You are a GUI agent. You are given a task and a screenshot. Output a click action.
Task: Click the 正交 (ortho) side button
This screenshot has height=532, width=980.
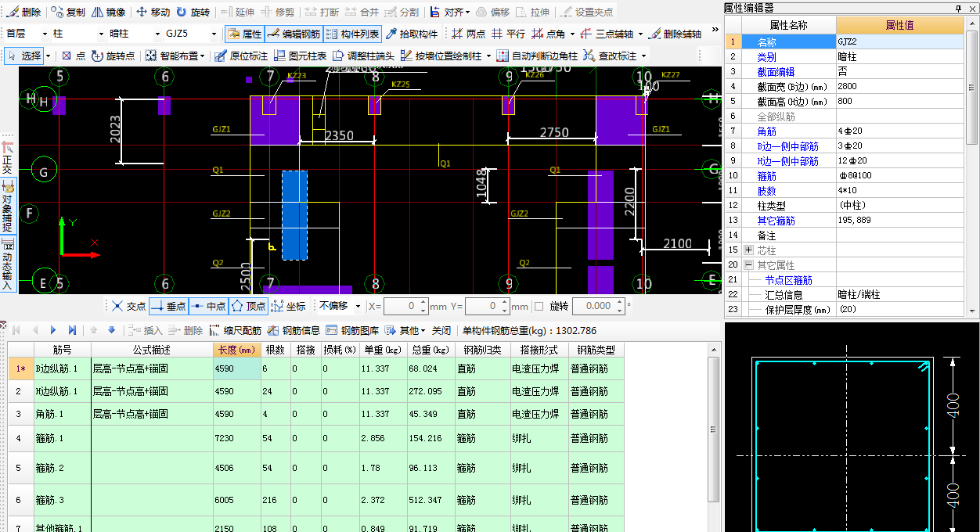(x=8, y=158)
